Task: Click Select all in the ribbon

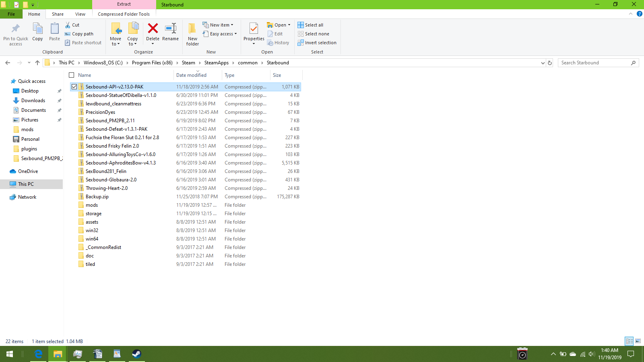Action: pyautogui.click(x=310, y=25)
